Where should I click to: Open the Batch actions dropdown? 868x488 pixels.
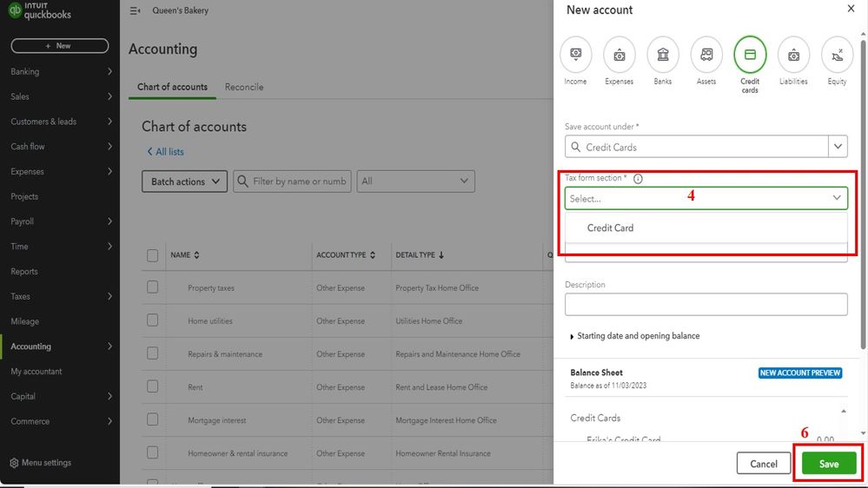tap(184, 181)
